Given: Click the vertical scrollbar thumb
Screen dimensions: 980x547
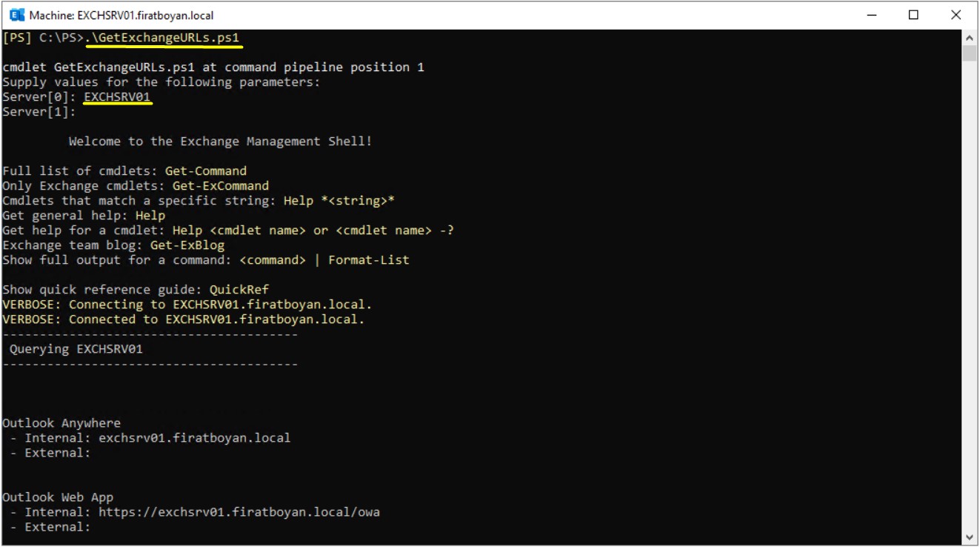Looking at the screenshot, I should (x=970, y=53).
